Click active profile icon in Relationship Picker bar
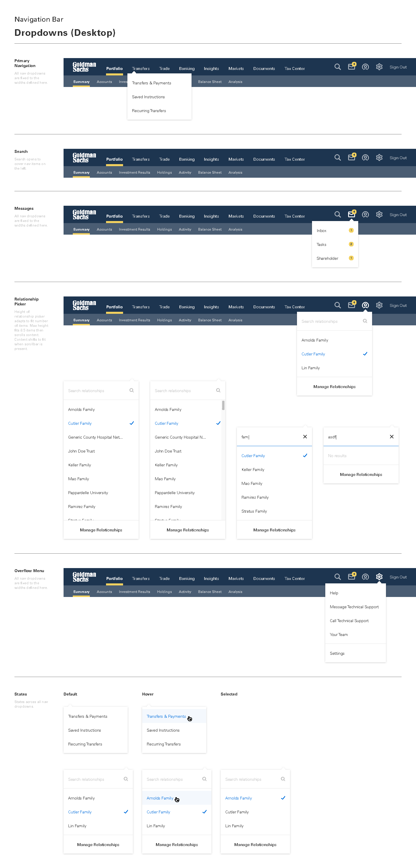Image resolution: width=416 pixels, height=868 pixels. click(365, 305)
